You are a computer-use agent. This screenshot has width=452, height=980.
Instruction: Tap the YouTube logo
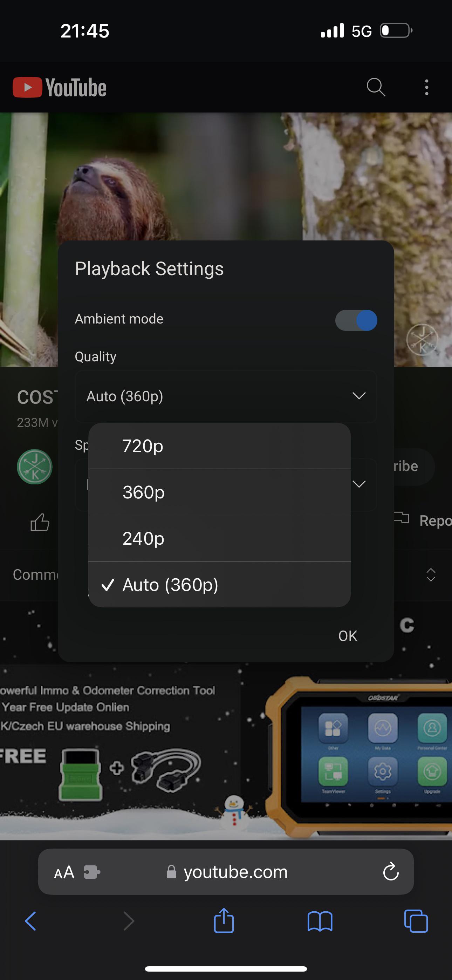coord(59,88)
